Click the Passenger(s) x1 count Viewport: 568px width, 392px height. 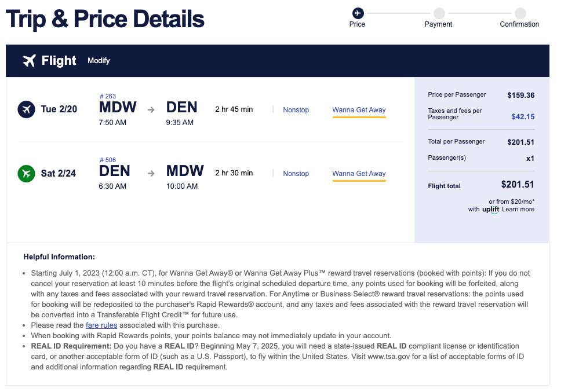pos(530,159)
